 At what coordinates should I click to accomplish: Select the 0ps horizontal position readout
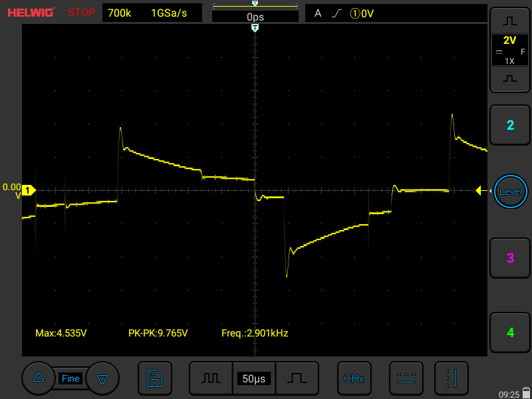tap(255, 17)
